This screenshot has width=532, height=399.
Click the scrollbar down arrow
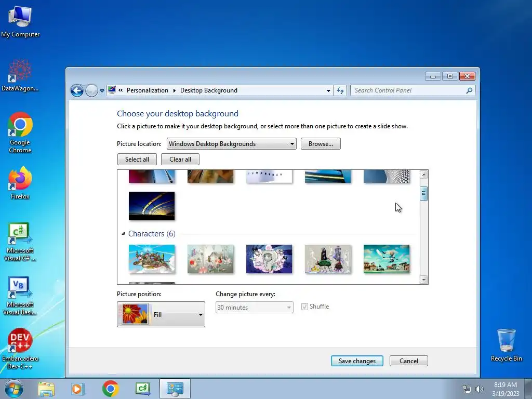click(x=423, y=280)
